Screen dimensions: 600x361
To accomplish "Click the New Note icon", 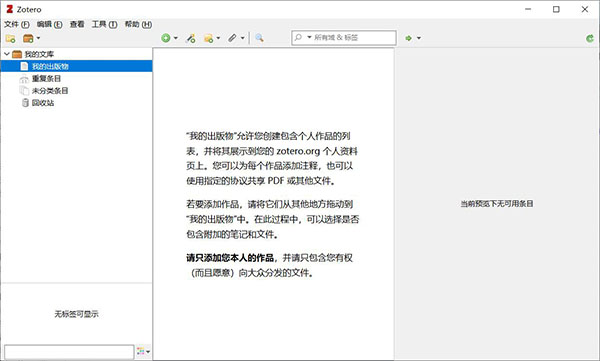I will click(x=209, y=38).
